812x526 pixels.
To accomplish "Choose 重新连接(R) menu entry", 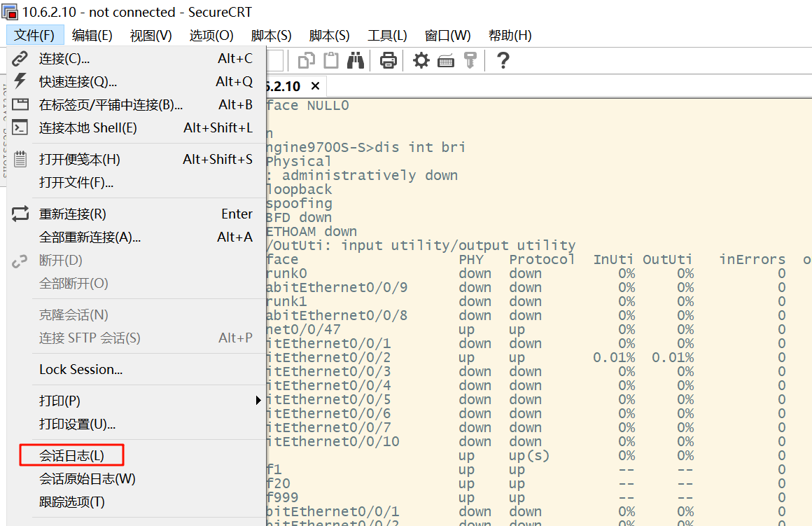I will [x=72, y=214].
